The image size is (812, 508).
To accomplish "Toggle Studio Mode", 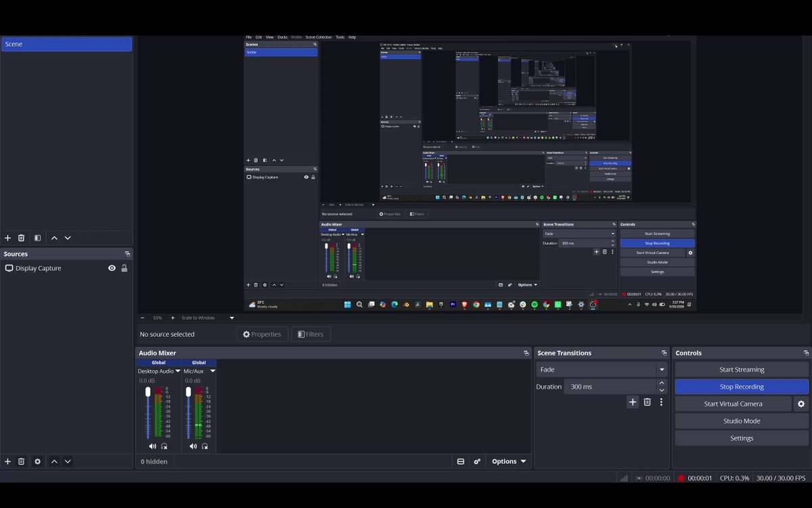I will [742, 421].
